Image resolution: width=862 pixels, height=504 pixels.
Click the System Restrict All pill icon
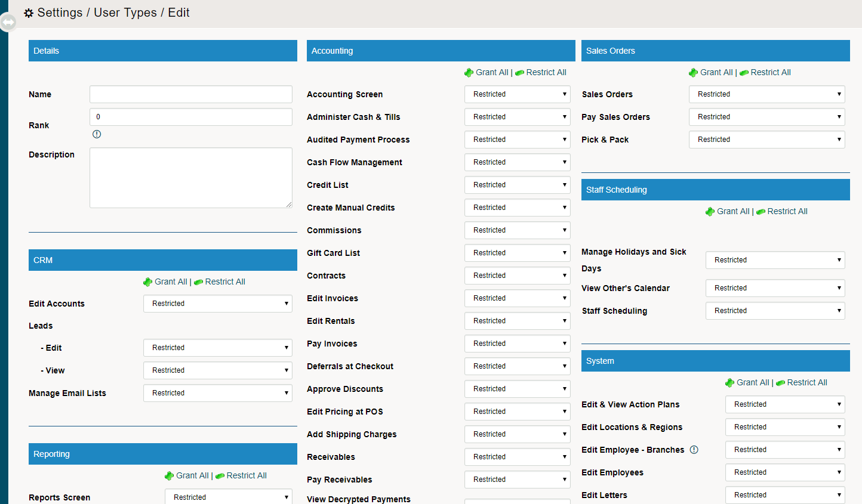click(780, 383)
